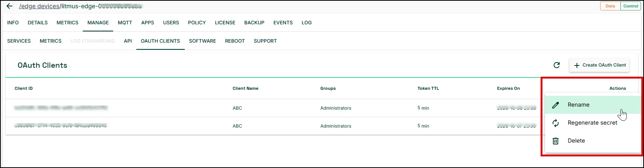
Task: Open the MQTT tab
Action: coord(125,22)
